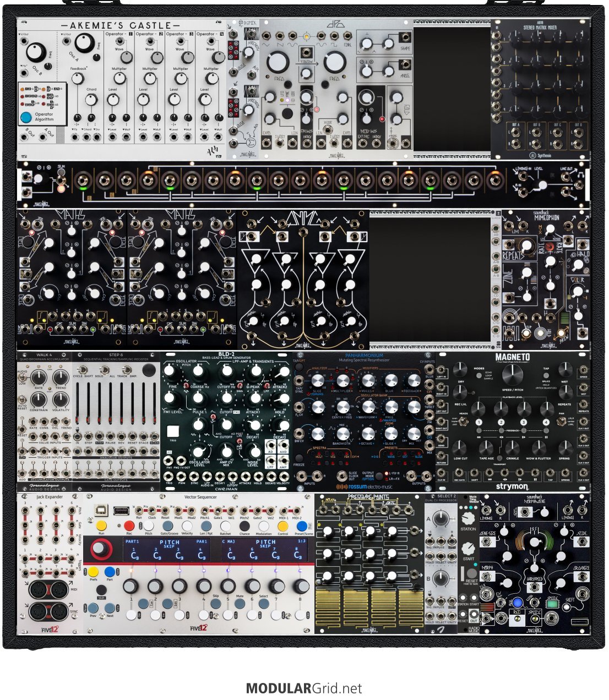Click the yellow Prefs button
Image resolution: width=609 pixels, height=700 pixels.
pyautogui.click(x=94, y=572)
